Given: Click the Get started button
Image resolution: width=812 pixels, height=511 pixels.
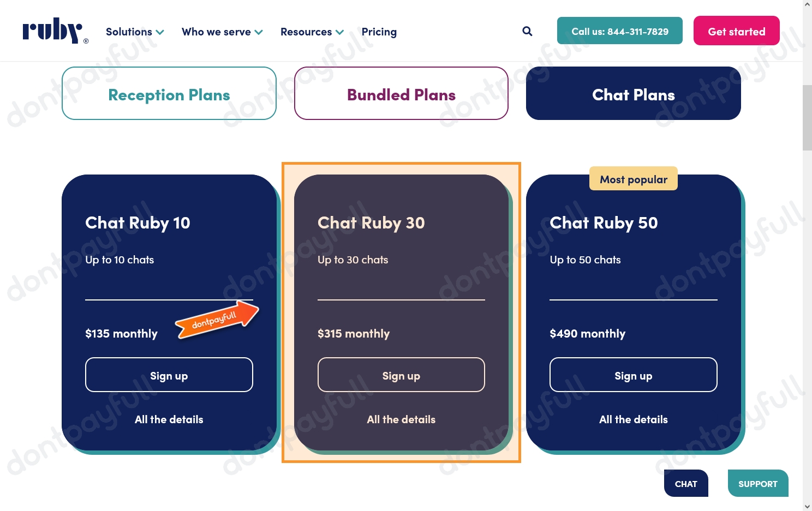Looking at the screenshot, I should [x=736, y=31].
